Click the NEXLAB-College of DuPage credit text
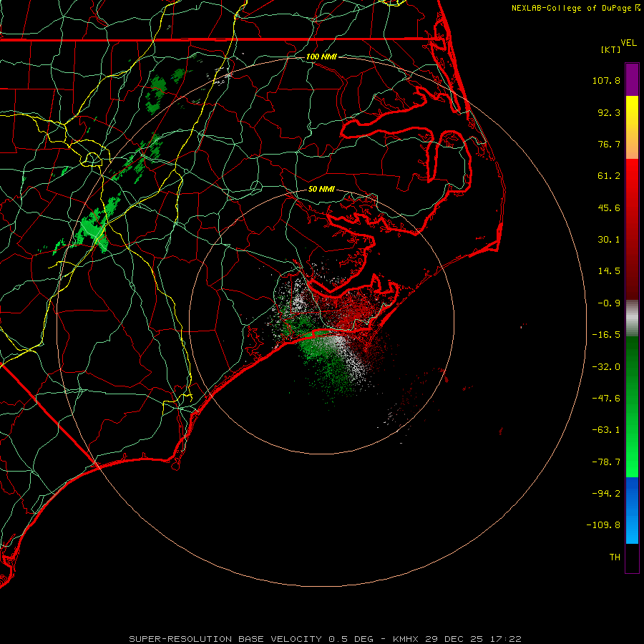Image resolution: width=644 pixels, height=644 pixels. click(571, 8)
